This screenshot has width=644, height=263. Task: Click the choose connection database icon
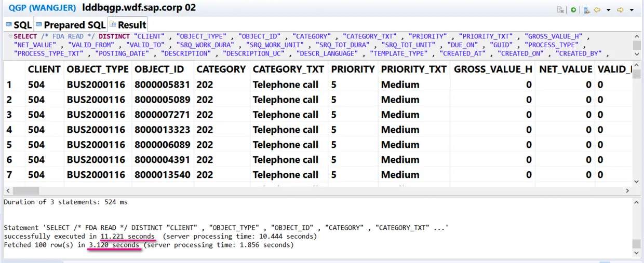pos(586,10)
